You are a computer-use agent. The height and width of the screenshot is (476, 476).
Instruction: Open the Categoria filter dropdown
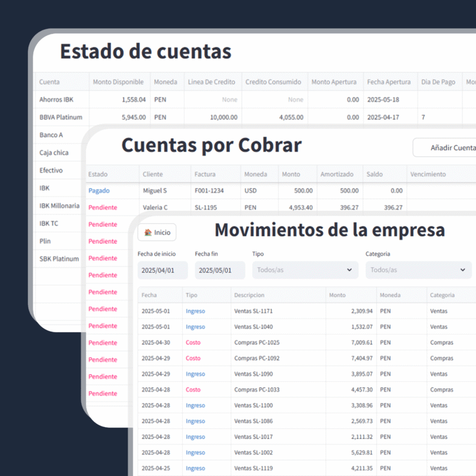click(418, 270)
